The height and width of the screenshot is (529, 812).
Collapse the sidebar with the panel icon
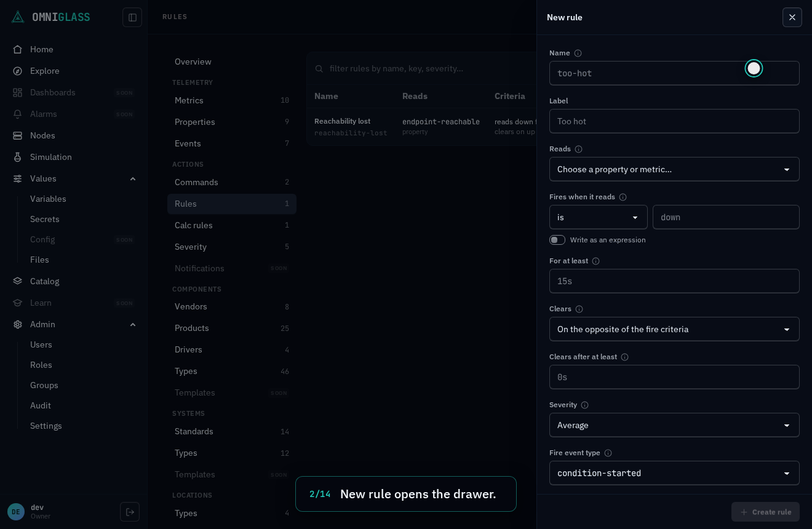tap(132, 17)
